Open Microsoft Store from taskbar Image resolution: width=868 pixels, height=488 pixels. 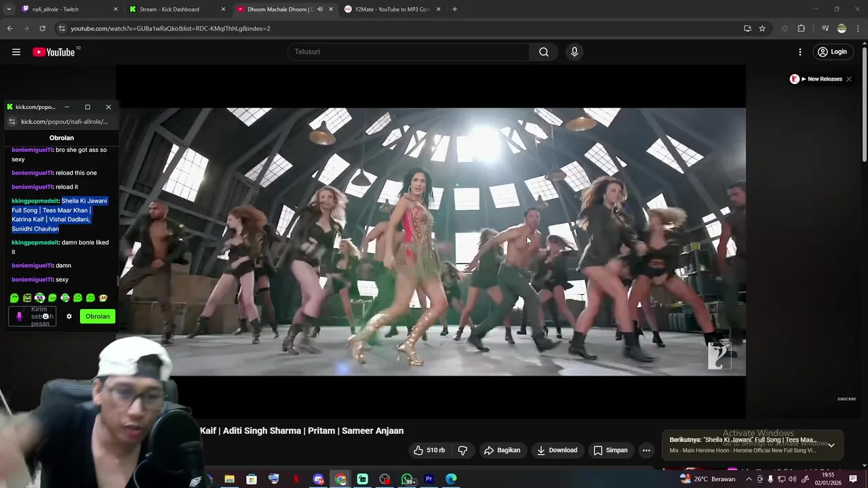pos(252,479)
